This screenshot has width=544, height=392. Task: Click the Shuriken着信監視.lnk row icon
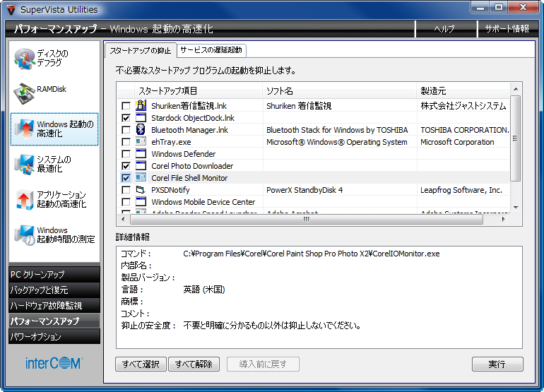point(141,105)
